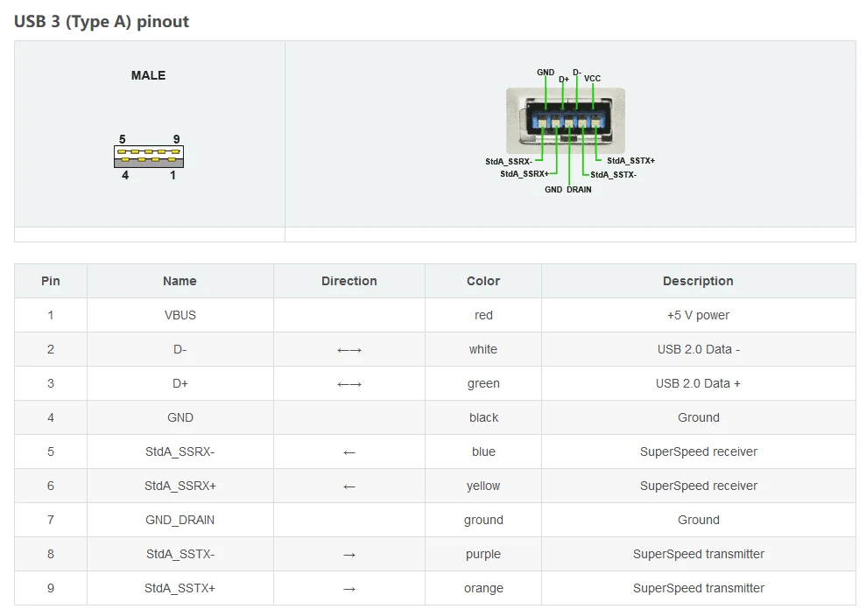Click the orange color cell for pin 9

483,588
